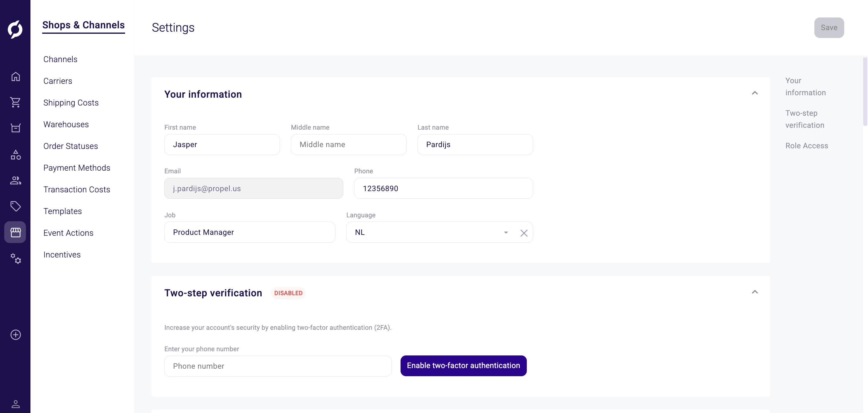Viewport: 868px width, 413px height.
Task: Click the DISABLED status badge
Action: pos(288,293)
